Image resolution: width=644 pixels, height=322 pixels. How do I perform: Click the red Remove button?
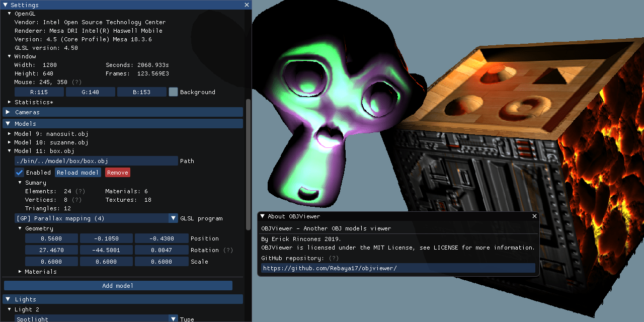tap(118, 173)
